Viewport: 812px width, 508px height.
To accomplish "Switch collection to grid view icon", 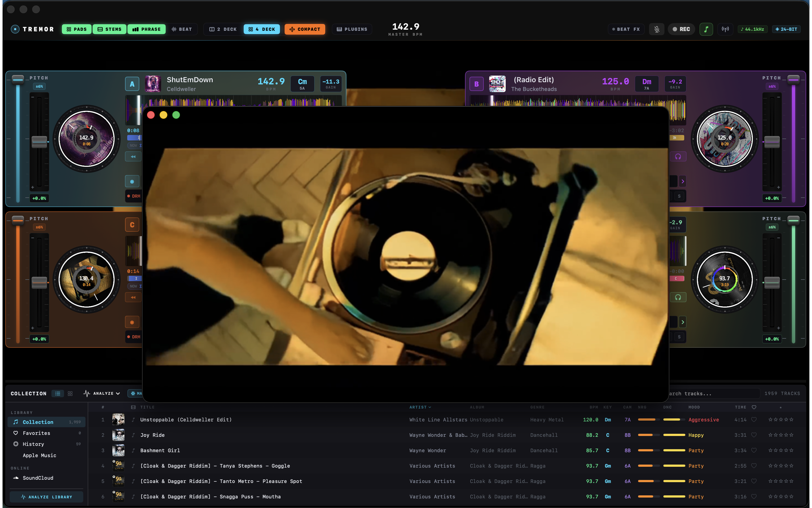I will point(70,393).
